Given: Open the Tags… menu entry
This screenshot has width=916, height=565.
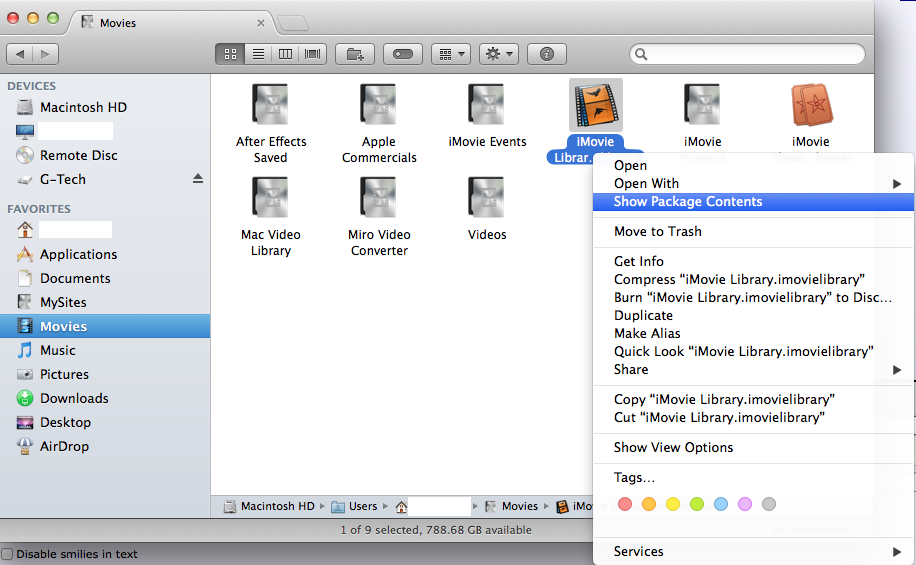Looking at the screenshot, I should click(753, 477).
